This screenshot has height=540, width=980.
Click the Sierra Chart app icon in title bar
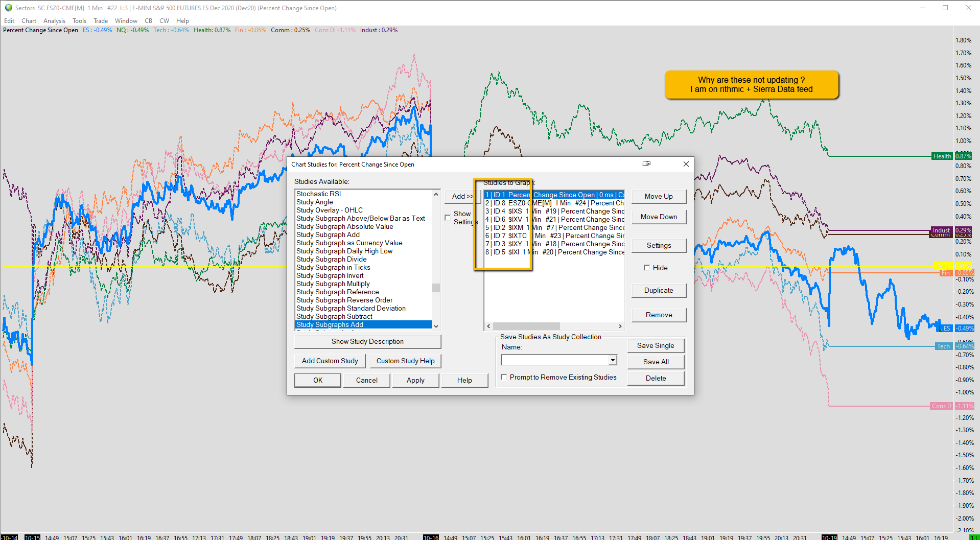click(8, 8)
